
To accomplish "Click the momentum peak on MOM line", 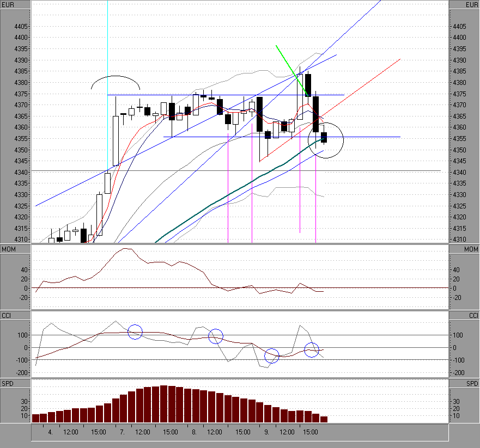I will (x=125, y=249).
